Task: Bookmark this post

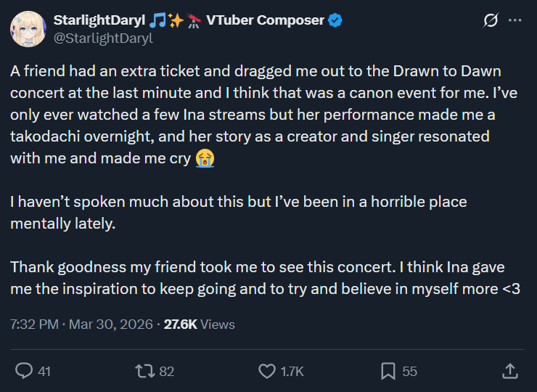Action: point(388,371)
